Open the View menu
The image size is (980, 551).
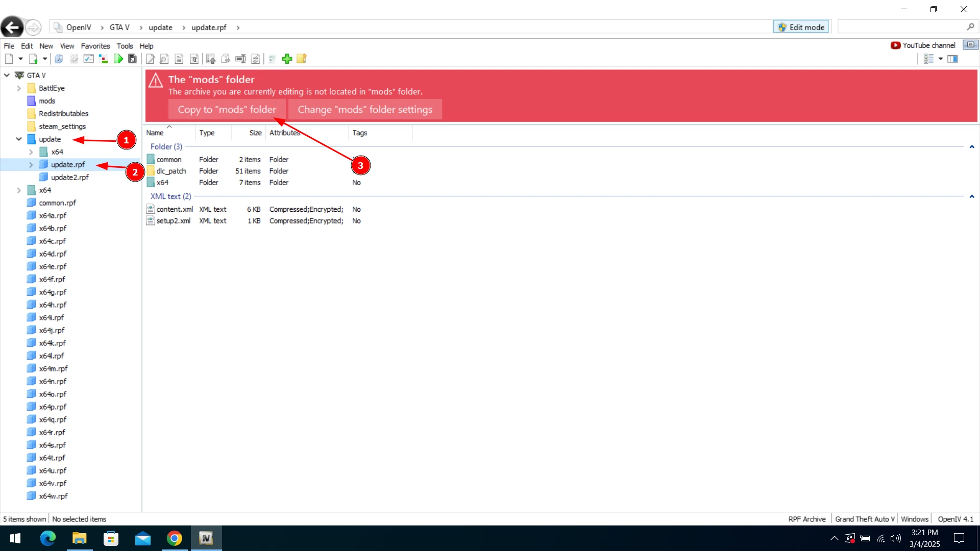tap(67, 46)
